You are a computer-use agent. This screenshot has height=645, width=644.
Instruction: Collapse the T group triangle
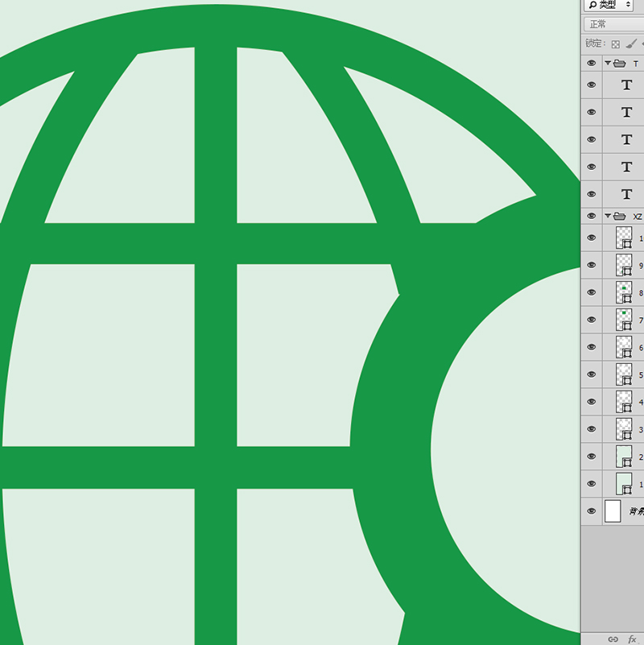coord(608,63)
